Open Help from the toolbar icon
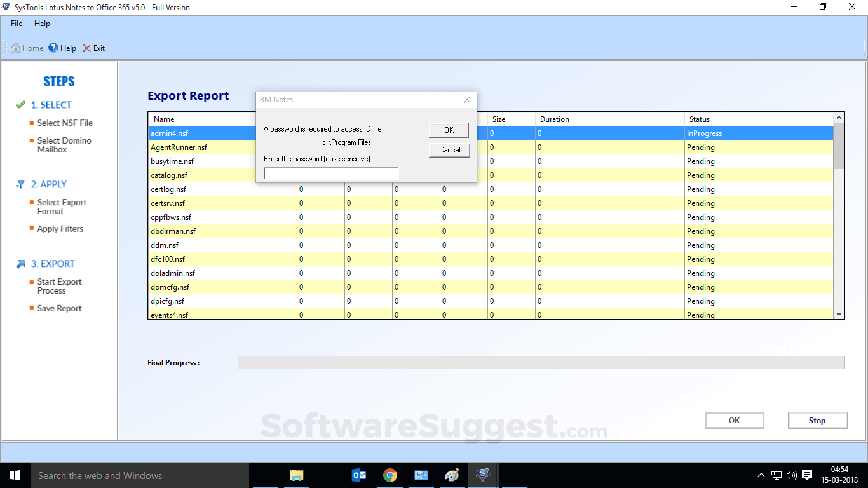 click(x=53, y=48)
